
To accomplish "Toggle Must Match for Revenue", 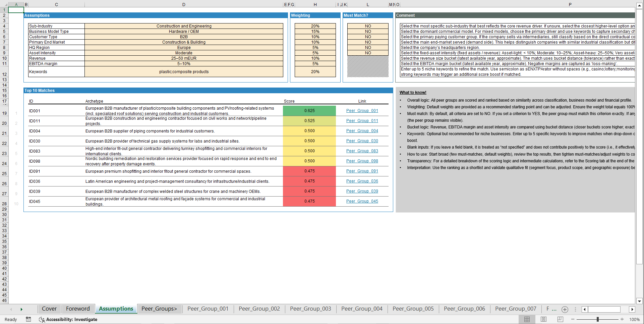I will [x=368, y=58].
